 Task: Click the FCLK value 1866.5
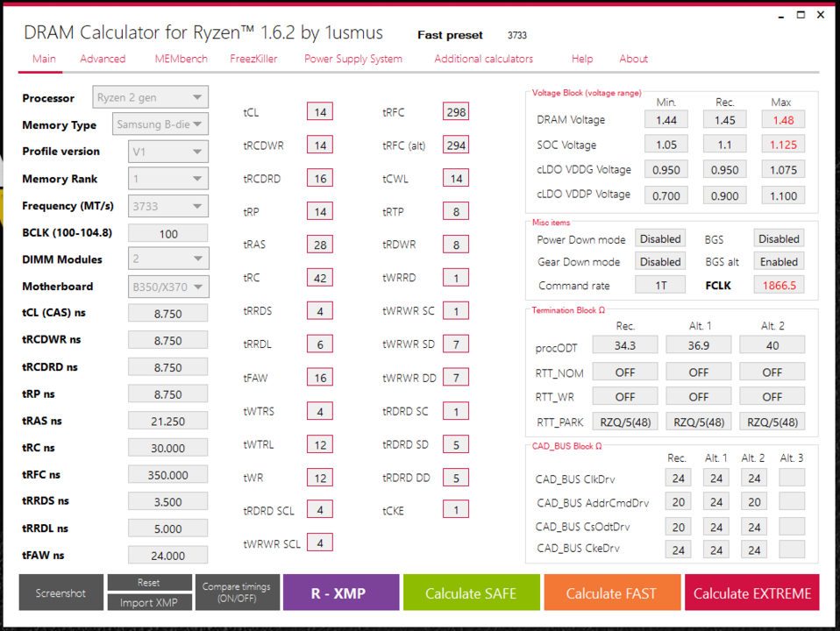[779, 285]
